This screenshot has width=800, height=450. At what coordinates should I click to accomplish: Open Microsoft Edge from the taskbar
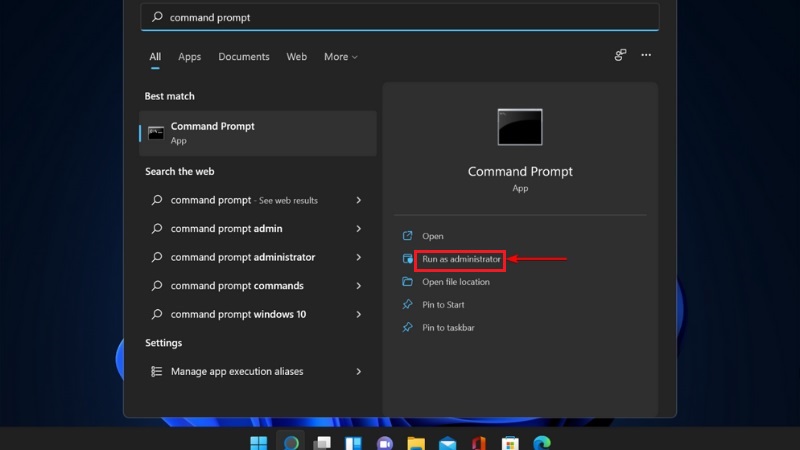542,443
